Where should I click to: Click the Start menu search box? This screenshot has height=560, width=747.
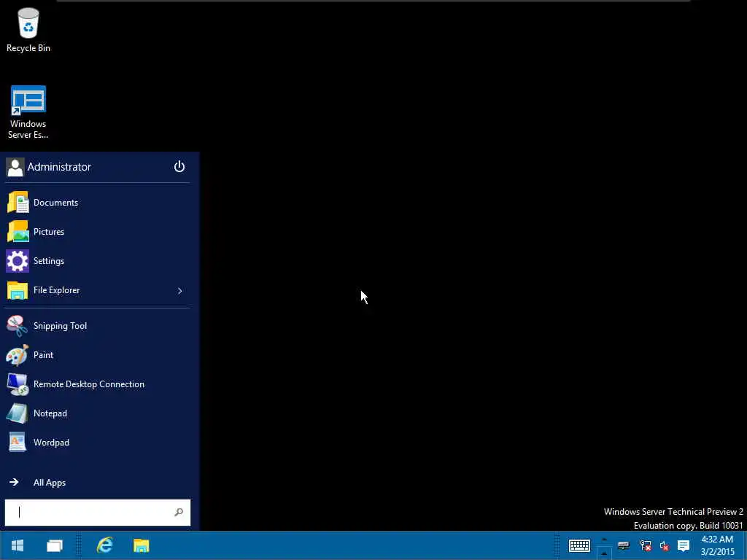coord(98,513)
